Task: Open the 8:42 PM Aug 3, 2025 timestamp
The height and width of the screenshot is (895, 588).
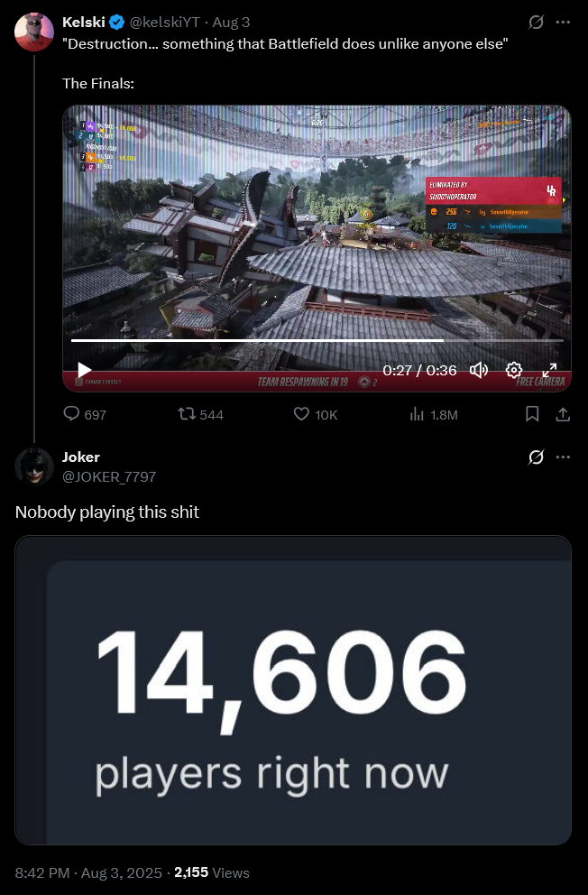Action: point(88,872)
